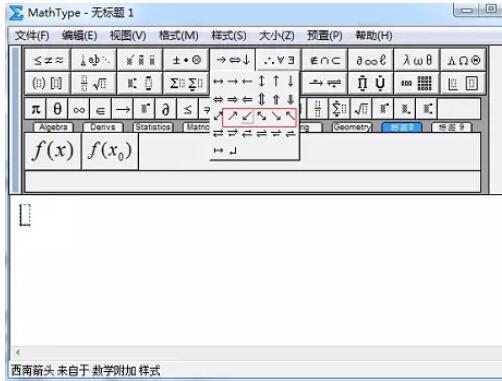Insert the northeast arrow ↗ from the dropdown
The width and height of the screenshot is (502, 381).
coord(233,116)
